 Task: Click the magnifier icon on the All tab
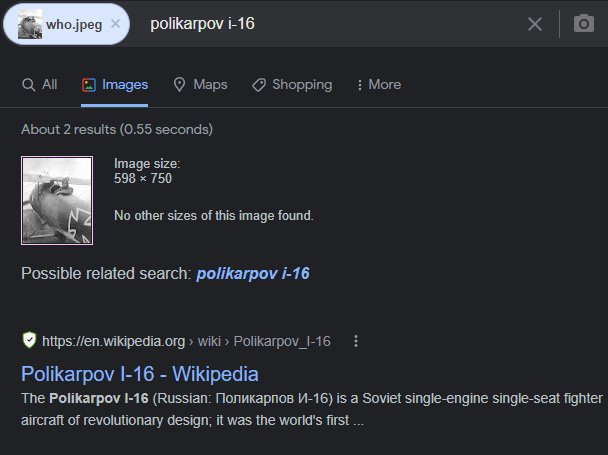[28, 85]
